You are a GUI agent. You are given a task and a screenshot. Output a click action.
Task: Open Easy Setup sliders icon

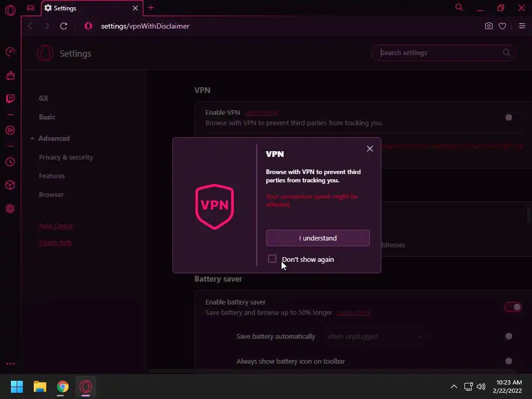click(522, 26)
